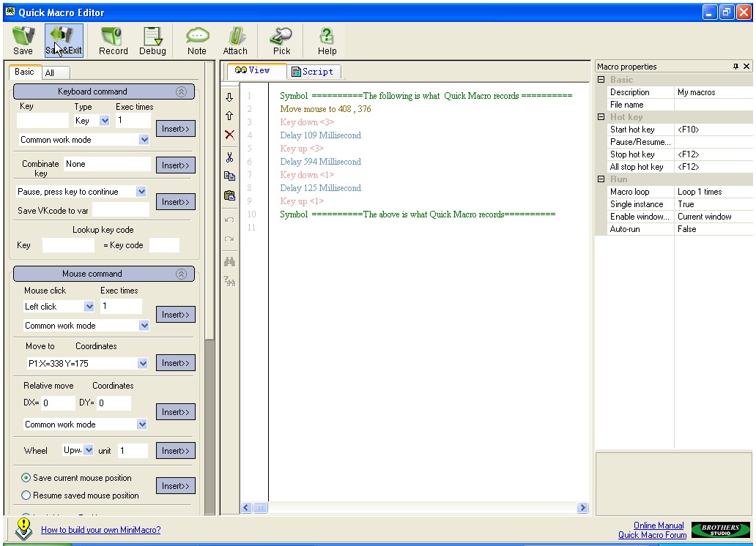Open the Debug tool

152,40
